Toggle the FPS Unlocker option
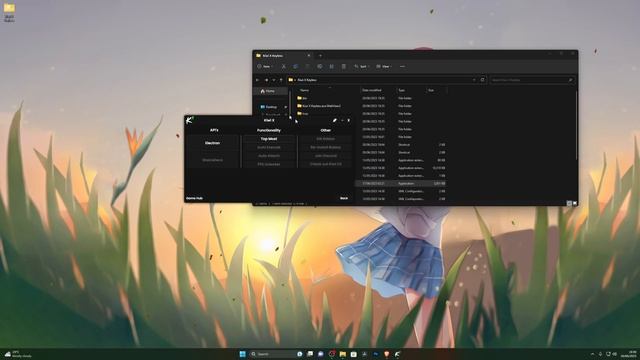 (x=269, y=164)
